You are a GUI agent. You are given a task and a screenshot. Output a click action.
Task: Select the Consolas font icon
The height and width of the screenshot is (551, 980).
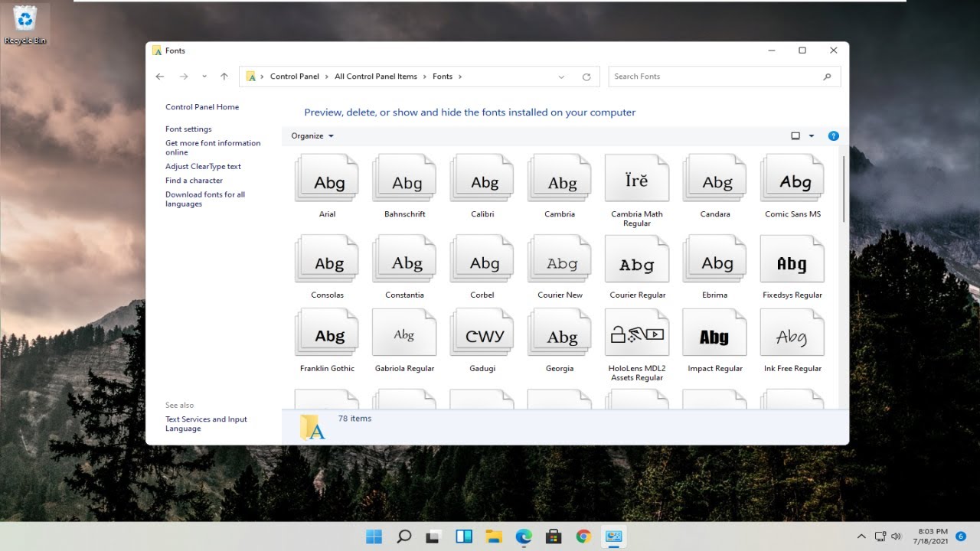coord(327,259)
